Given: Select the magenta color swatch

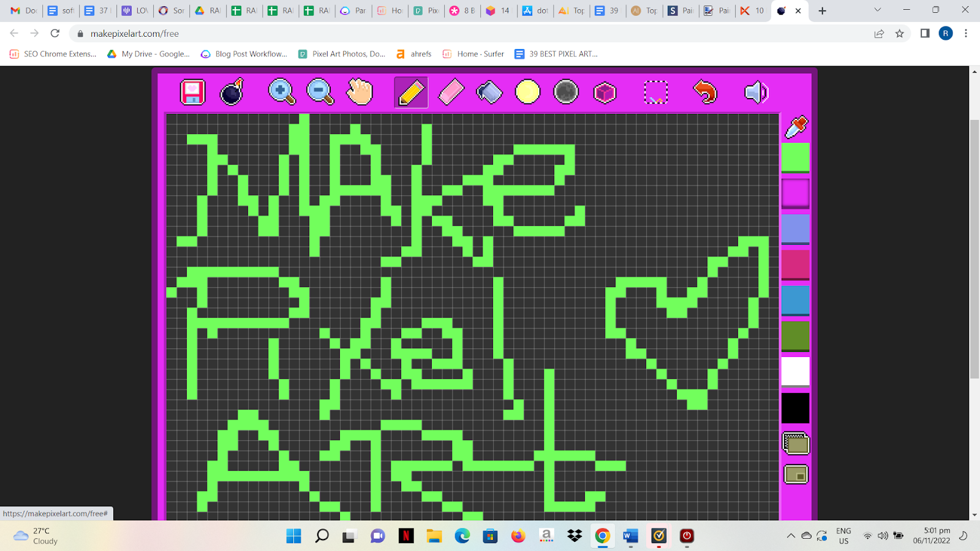Looking at the screenshot, I should click(796, 193).
